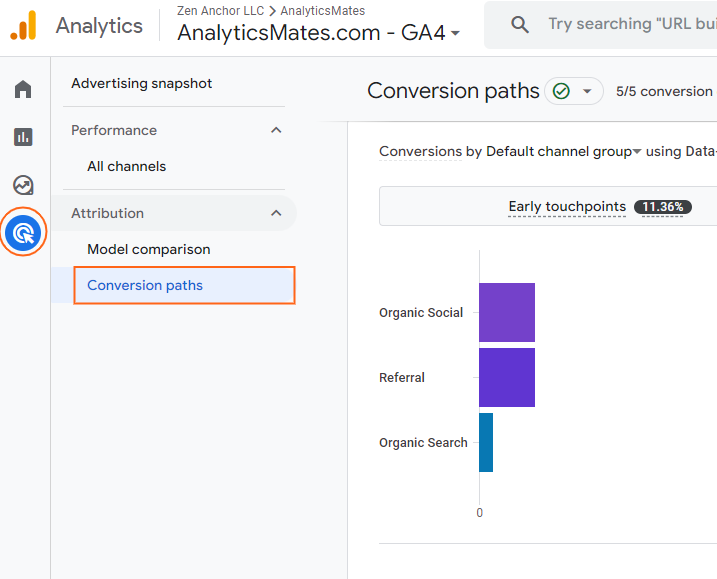Viewport: 717px width, 579px height.
Task: Open the Advertising icon in sidebar
Action: 23,233
